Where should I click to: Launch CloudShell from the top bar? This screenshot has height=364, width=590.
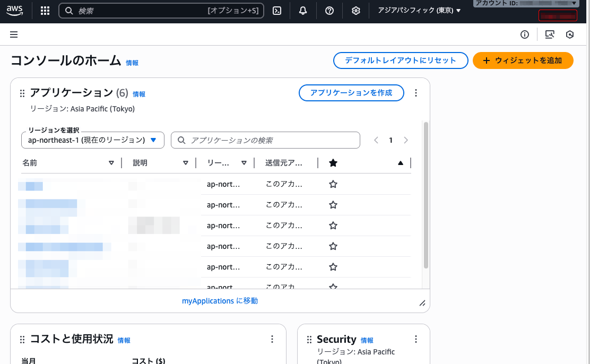tap(276, 11)
